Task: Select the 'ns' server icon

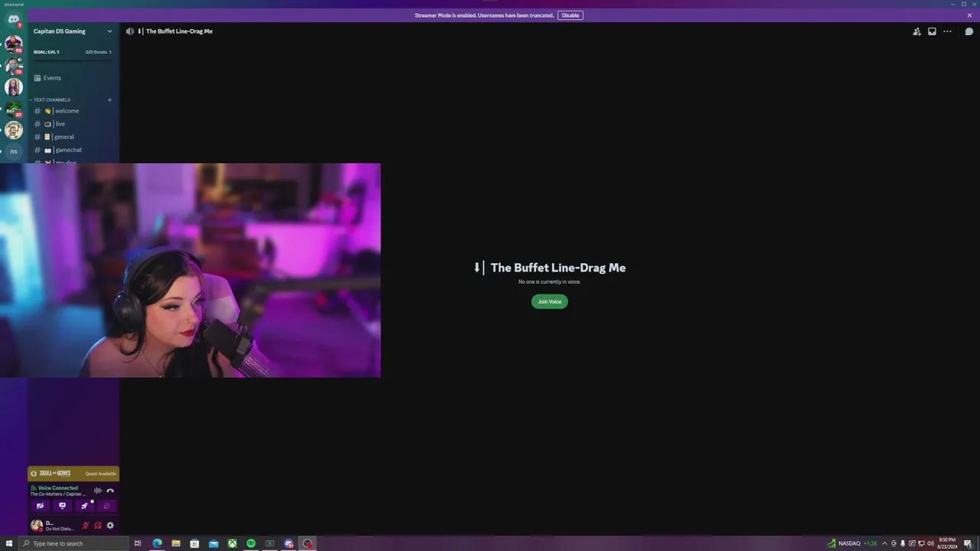Action: pyautogui.click(x=14, y=152)
